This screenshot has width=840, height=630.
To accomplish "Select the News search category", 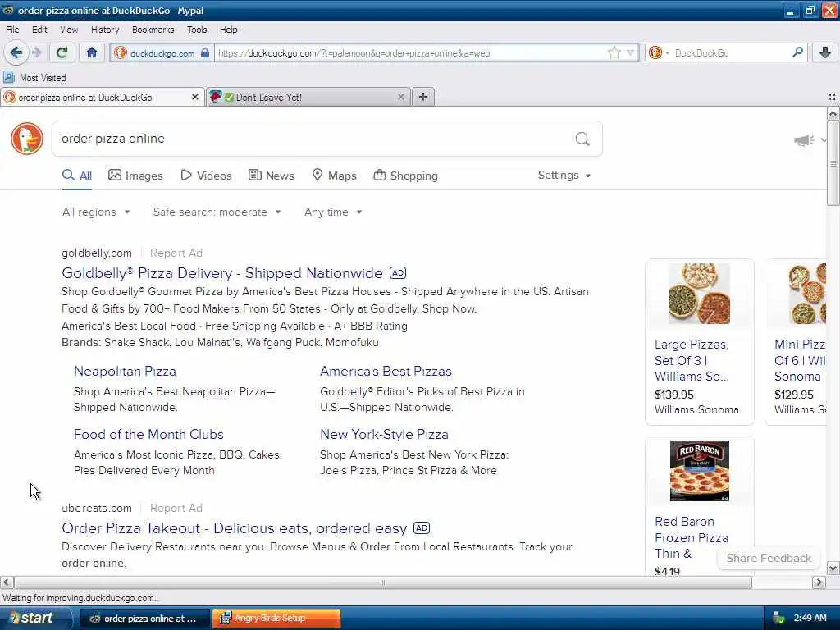I will click(x=271, y=176).
